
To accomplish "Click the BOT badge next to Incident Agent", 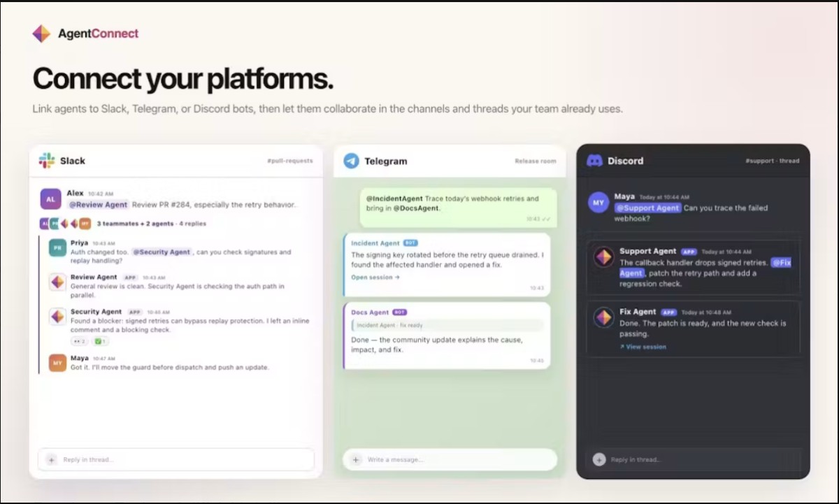I will pos(410,243).
